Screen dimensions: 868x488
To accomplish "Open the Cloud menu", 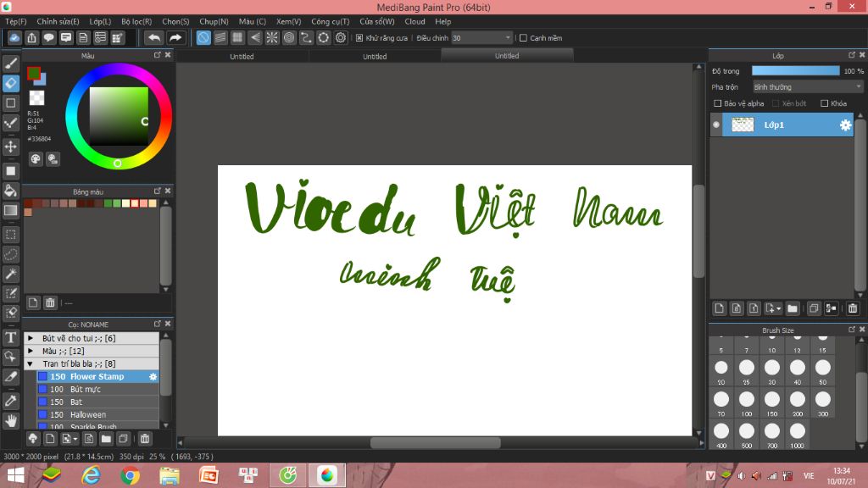I will [415, 21].
